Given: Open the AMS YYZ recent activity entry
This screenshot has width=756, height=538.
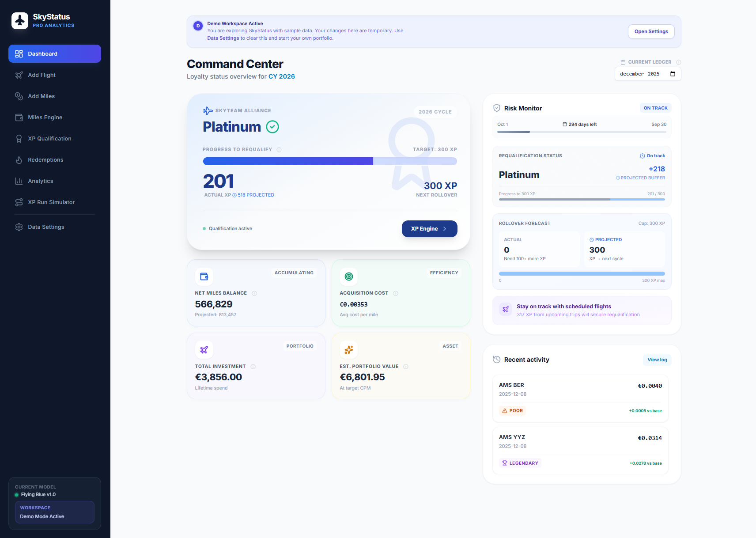Looking at the screenshot, I should [580, 451].
